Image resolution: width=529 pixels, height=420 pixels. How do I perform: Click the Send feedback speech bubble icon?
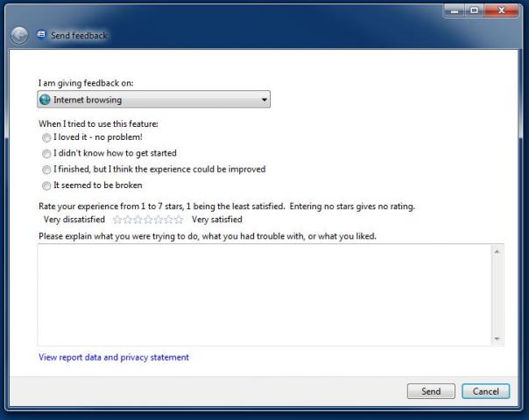(41, 35)
